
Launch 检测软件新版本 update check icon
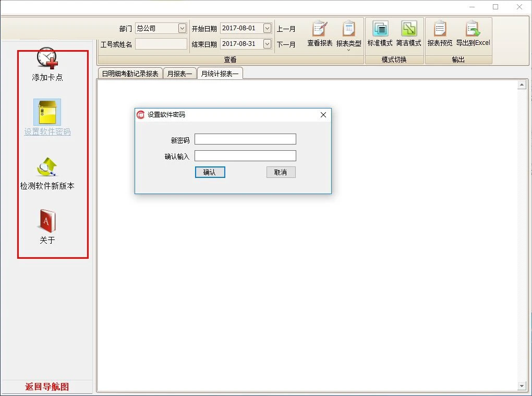pos(47,166)
